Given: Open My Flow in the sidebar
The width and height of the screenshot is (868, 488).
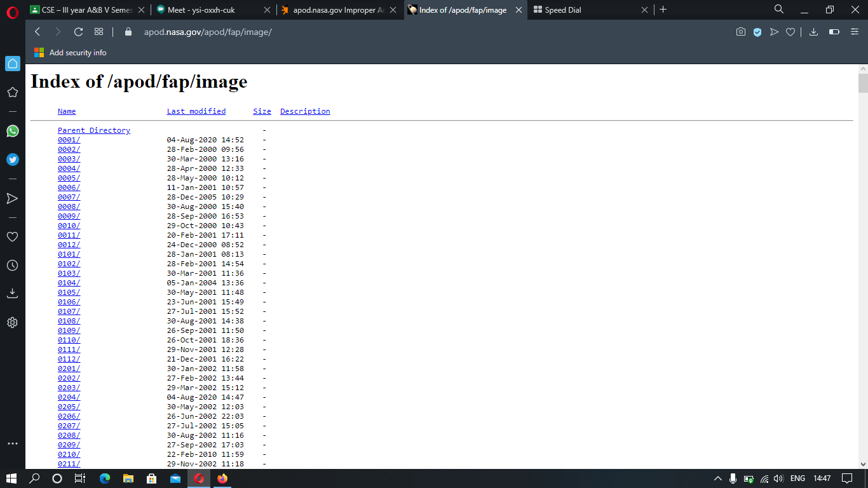Looking at the screenshot, I should point(12,198).
